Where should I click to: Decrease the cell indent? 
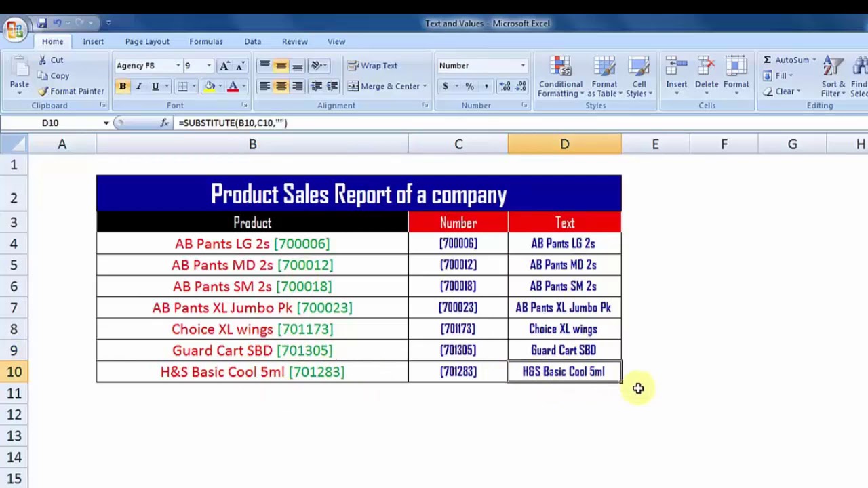click(316, 86)
